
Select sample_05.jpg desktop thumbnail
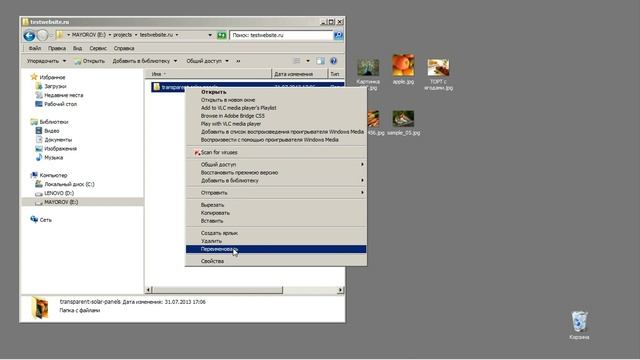(403, 122)
